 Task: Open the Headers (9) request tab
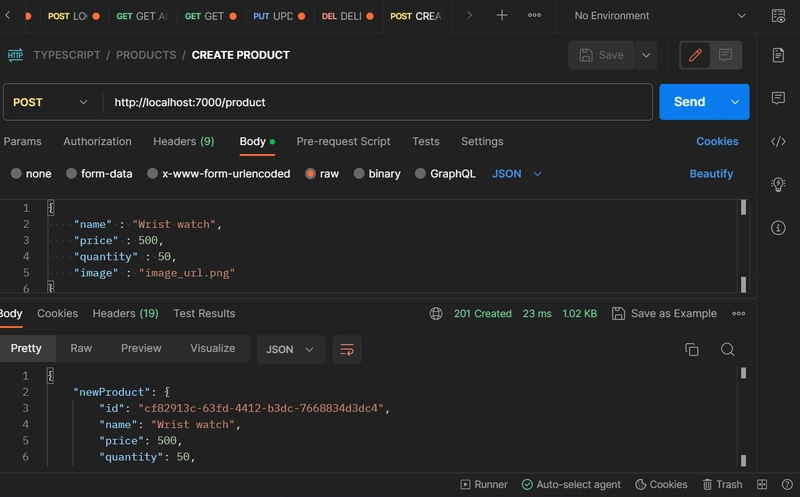coord(184,141)
